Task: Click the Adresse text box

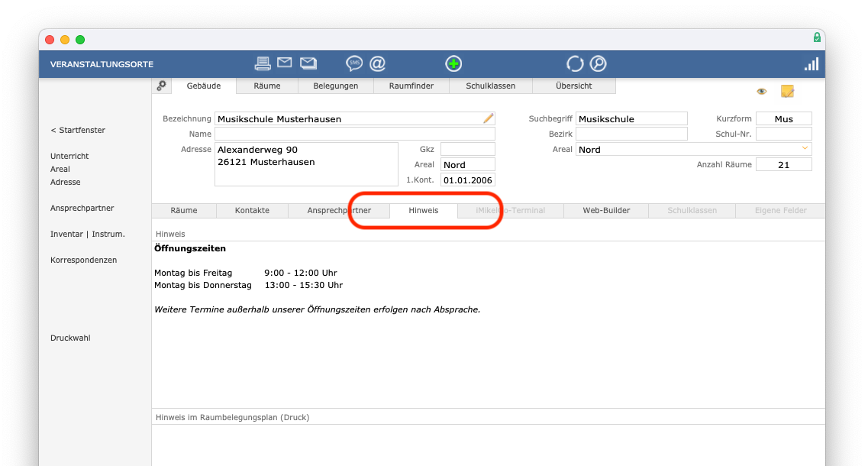Action: [x=306, y=164]
